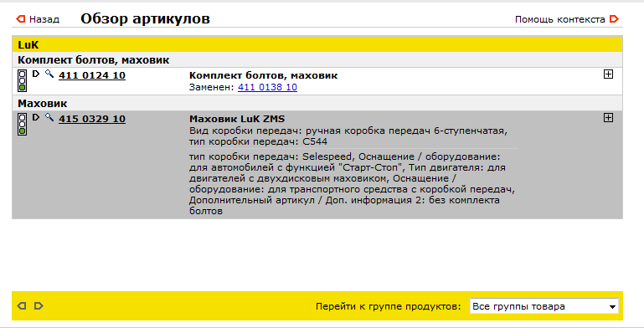Go to next page with right arrow
This screenshot has width=644, height=328.
[x=39, y=306]
